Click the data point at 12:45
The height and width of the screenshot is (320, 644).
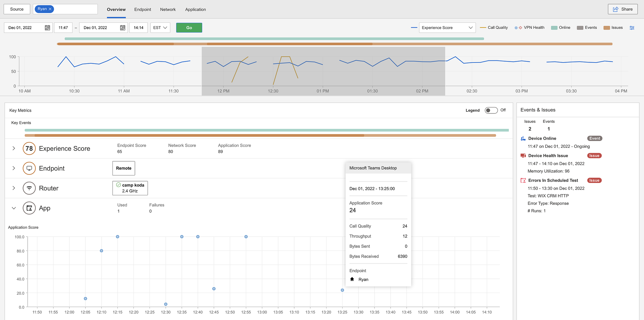pyautogui.click(x=214, y=289)
